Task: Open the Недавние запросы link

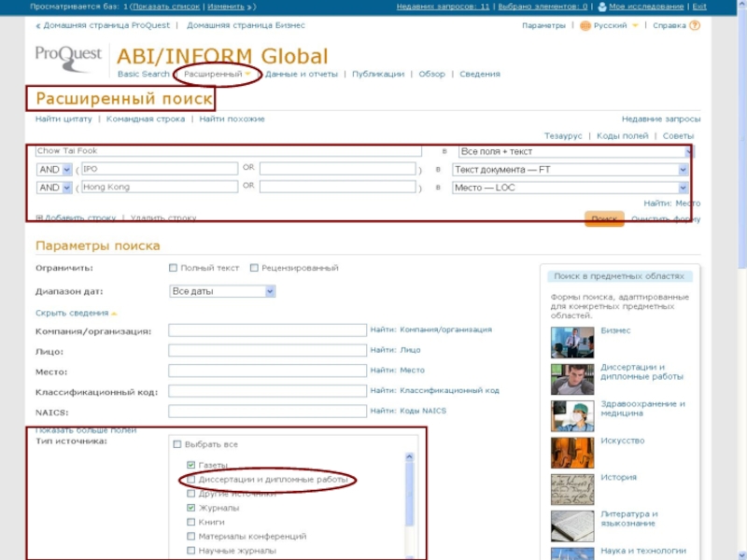Action: coord(661,119)
